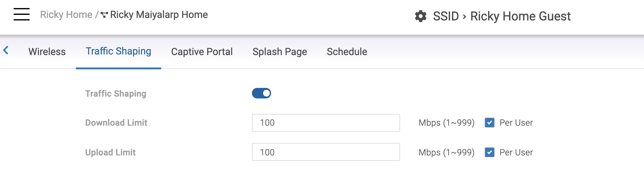The image size is (644, 182).
Task: Open the Ricky Maiyalarp Home breadcrumb
Action: point(159,15)
